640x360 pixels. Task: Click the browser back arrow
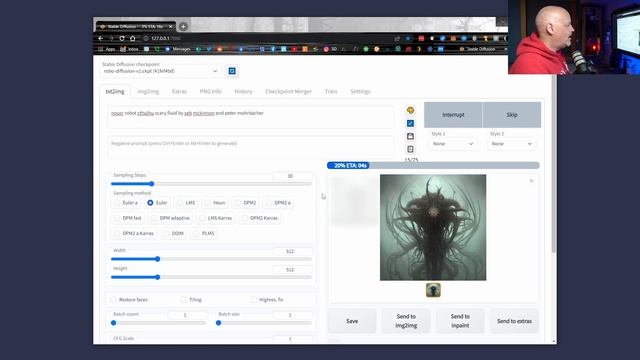(100, 38)
